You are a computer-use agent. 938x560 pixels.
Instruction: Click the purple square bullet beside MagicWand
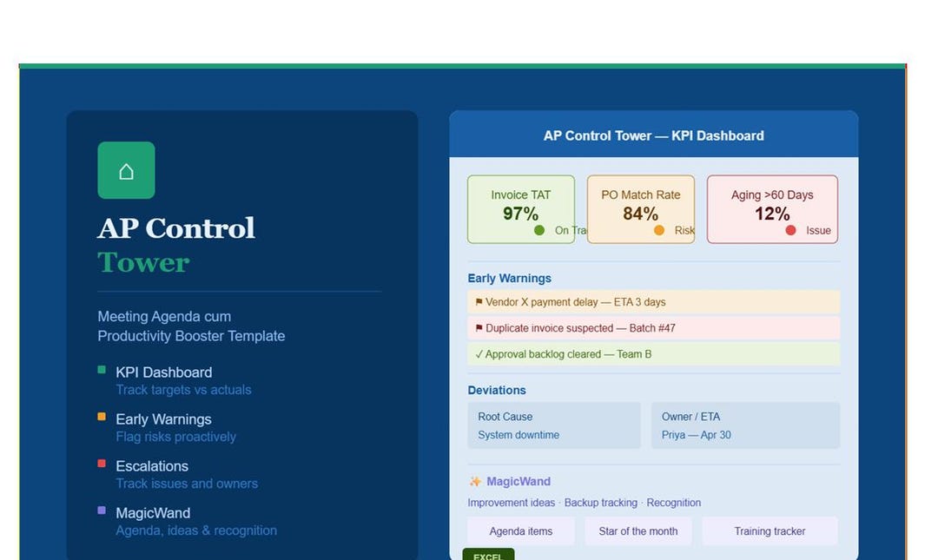102,511
